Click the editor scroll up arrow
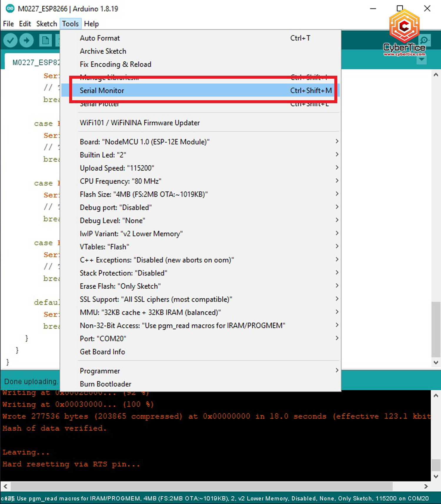Screen dimensions: 441x504 (x=436, y=75)
